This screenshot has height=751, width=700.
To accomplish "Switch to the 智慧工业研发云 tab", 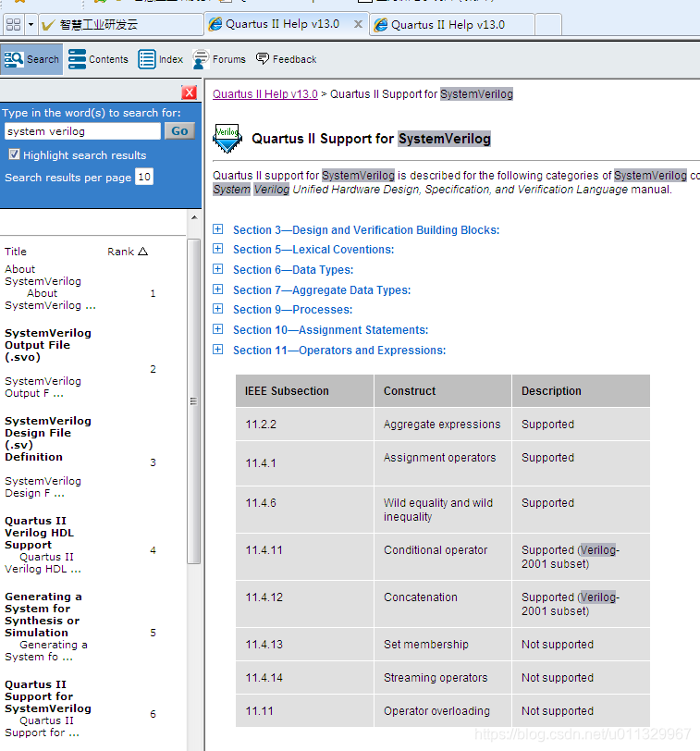I will tap(119, 24).
